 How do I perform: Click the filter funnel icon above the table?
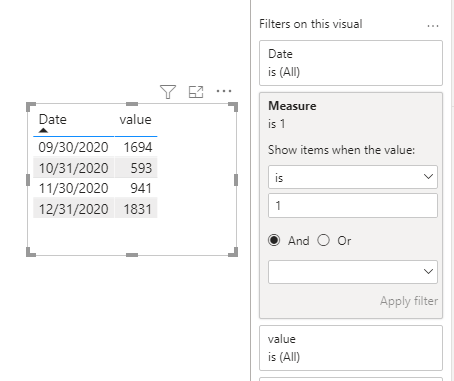coord(168,92)
